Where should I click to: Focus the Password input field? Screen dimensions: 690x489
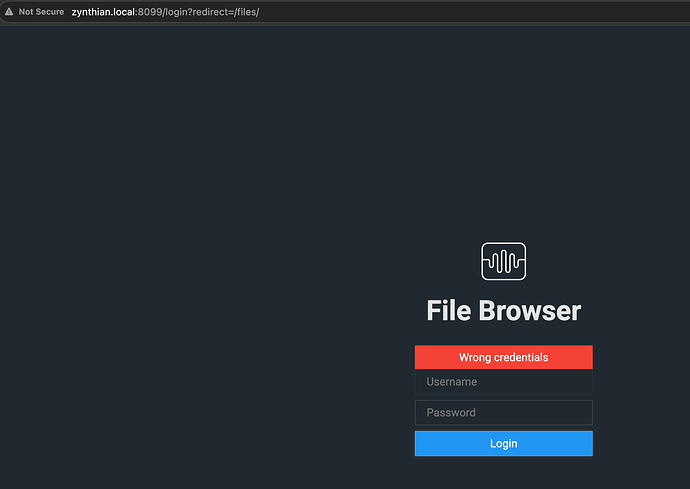[x=503, y=412]
